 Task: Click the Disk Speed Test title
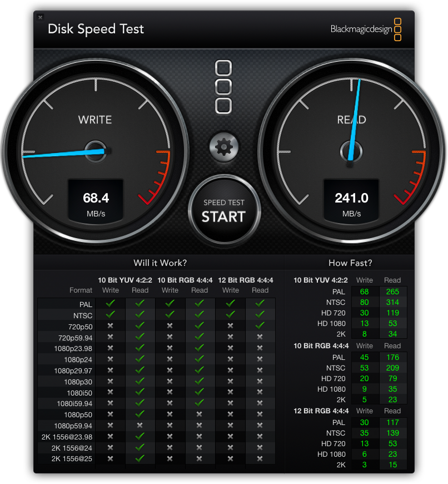pyautogui.click(x=96, y=29)
